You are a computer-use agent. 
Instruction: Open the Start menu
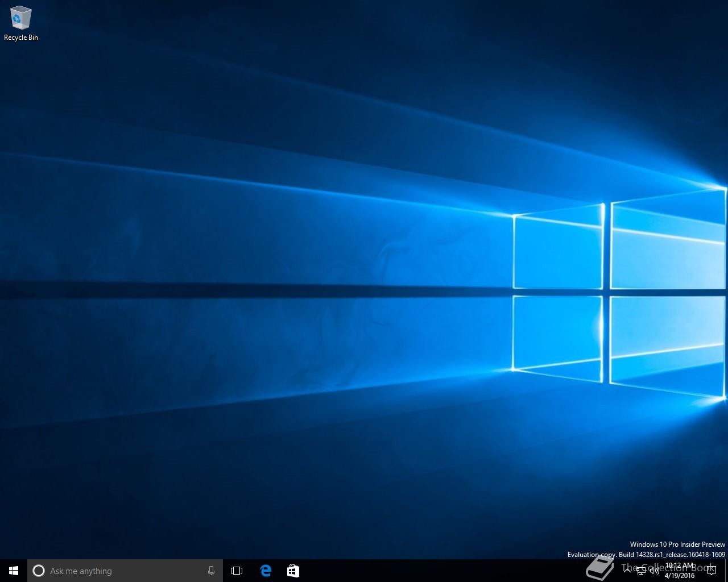(x=14, y=571)
